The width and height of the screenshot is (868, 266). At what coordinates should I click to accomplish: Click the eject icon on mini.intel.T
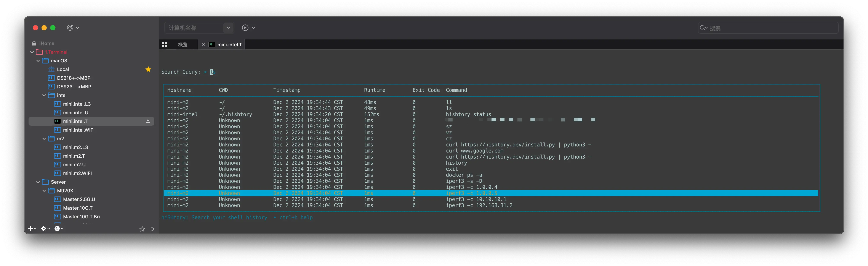coord(148,121)
